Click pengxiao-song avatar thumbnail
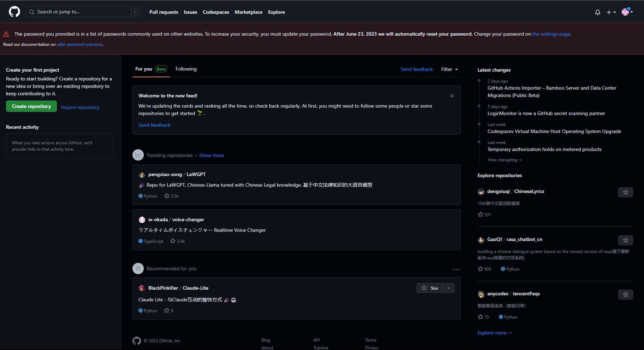Viewport: 644px width, 350px height. [142, 175]
